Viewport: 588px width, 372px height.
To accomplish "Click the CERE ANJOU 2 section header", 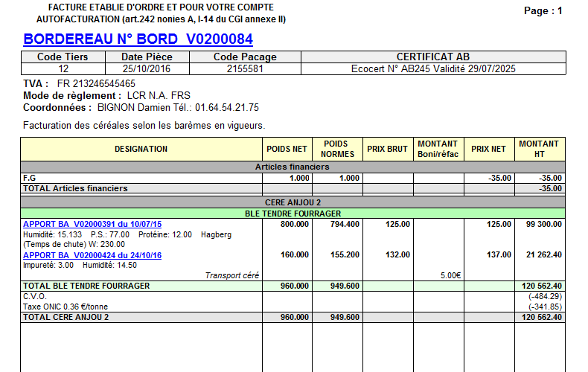I will pyautogui.click(x=293, y=202).
